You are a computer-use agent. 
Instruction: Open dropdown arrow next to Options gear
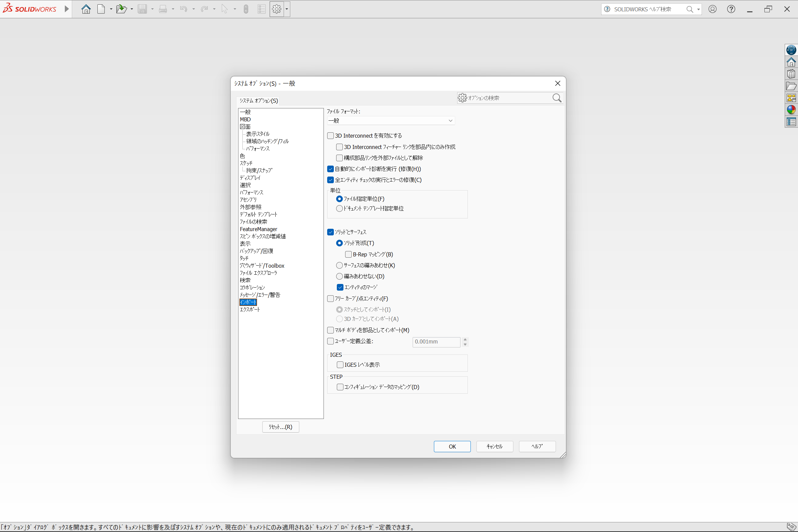[x=287, y=9]
